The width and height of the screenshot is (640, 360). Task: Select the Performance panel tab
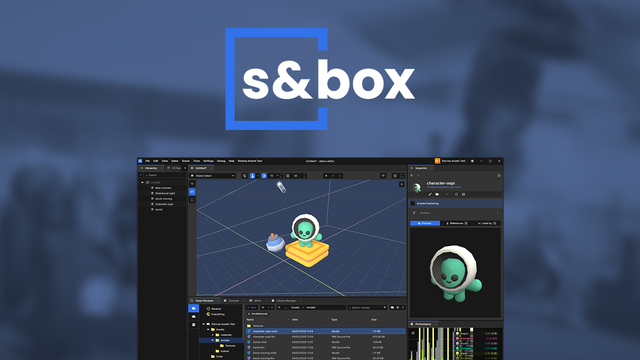(x=423, y=324)
